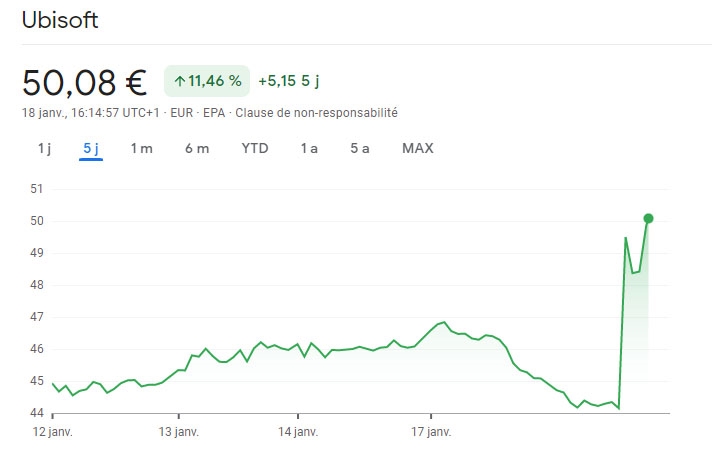Switch chart to 6m range

[x=197, y=149]
